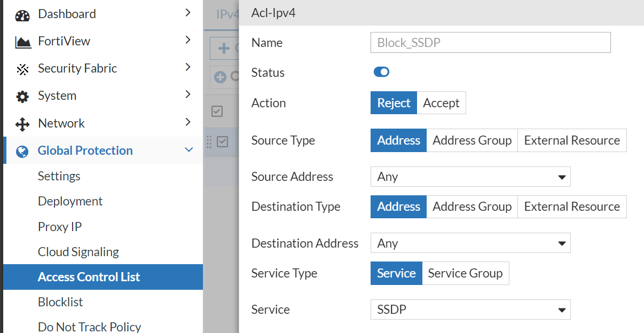Click the Network arrows icon
The image size is (644, 333).
click(x=22, y=124)
